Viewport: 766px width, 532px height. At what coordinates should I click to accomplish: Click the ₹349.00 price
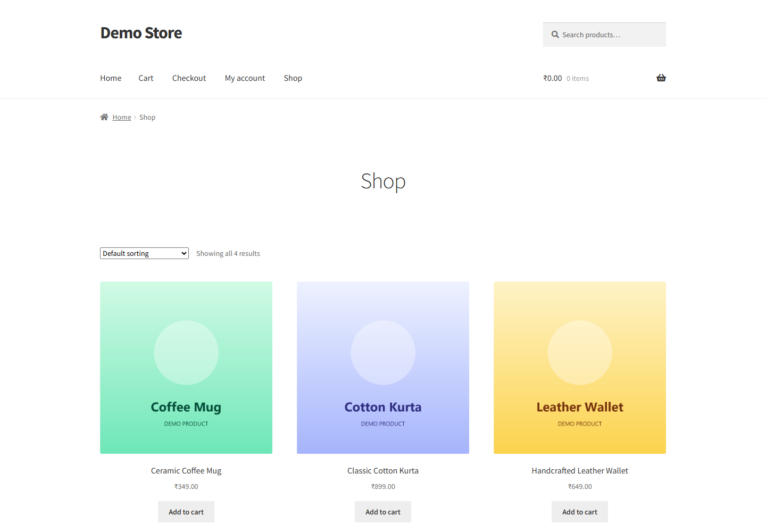[x=186, y=487]
